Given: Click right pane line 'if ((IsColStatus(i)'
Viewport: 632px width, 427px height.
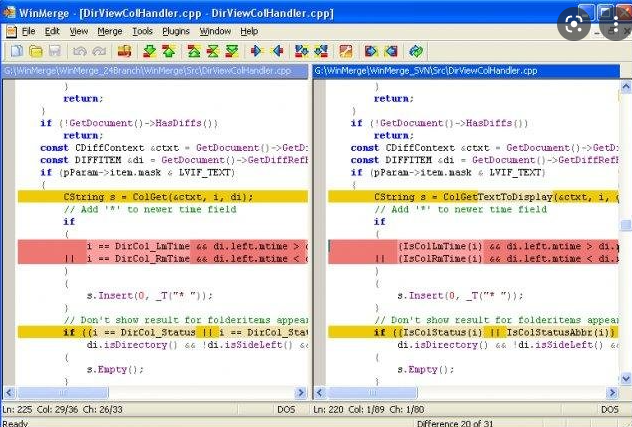Looking at the screenshot, I should point(473,332).
